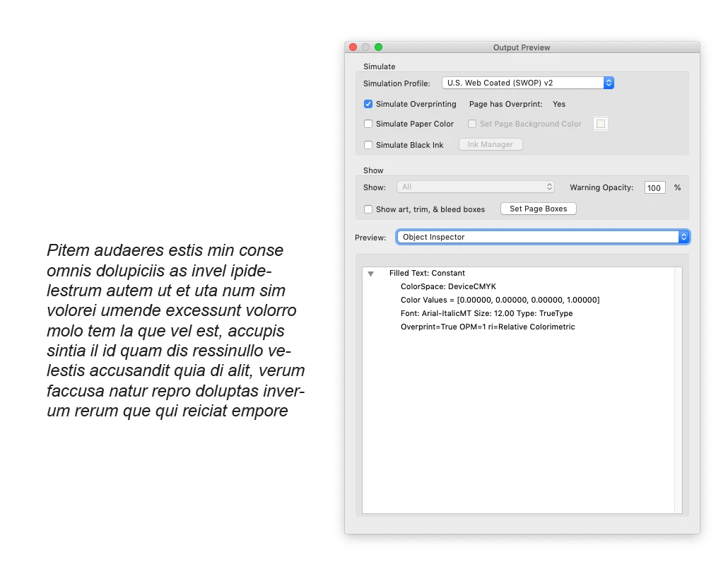Click the Font: Arial-ItalicMT line

coord(486,313)
